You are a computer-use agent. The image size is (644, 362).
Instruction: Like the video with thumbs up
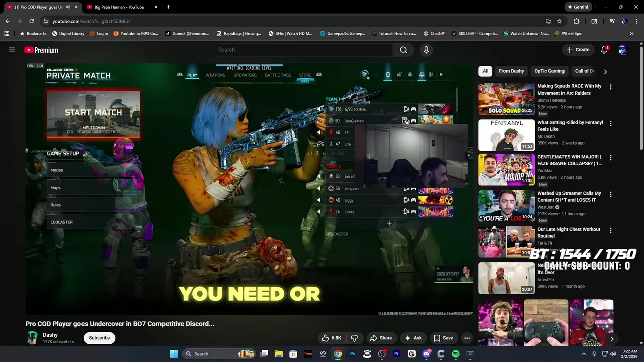coord(332,338)
